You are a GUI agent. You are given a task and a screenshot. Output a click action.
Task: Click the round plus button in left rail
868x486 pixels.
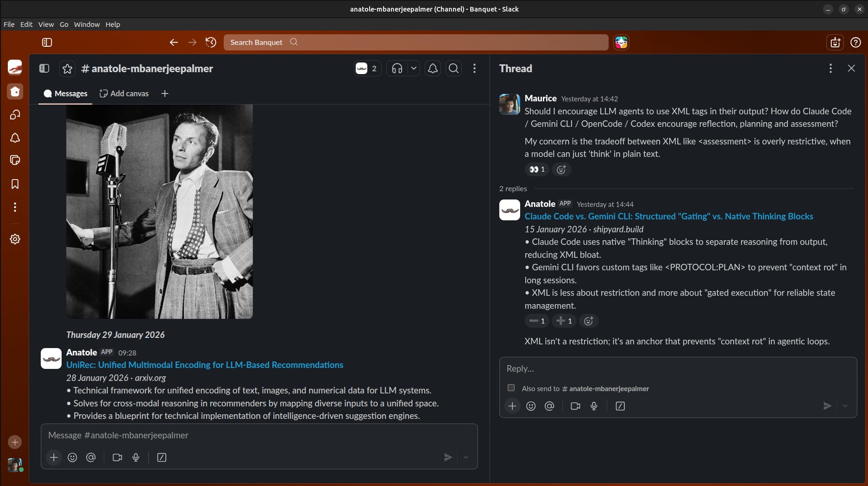(15, 442)
